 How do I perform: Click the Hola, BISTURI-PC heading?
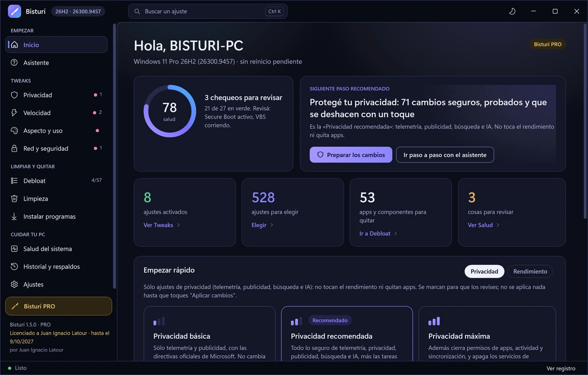pos(189,45)
